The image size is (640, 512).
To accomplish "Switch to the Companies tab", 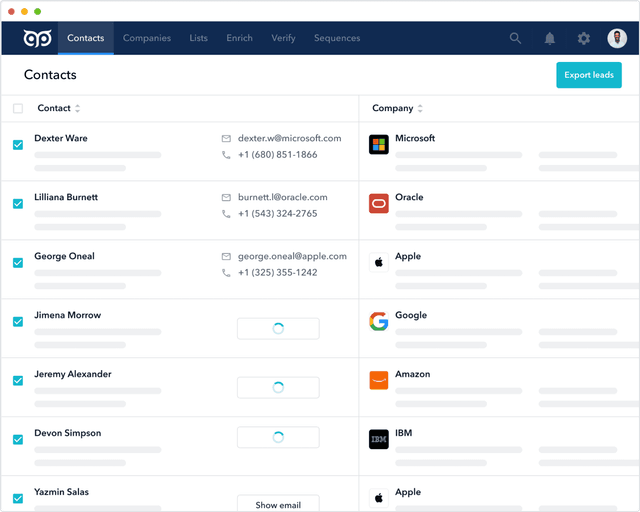I will pyautogui.click(x=147, y=38).
